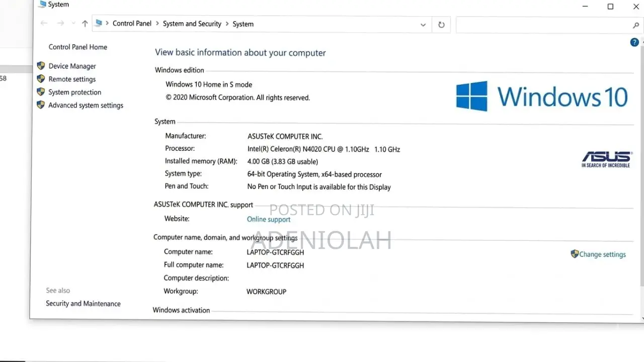
Task: Open the recent locations dropdown arrow
Action: 73,24
